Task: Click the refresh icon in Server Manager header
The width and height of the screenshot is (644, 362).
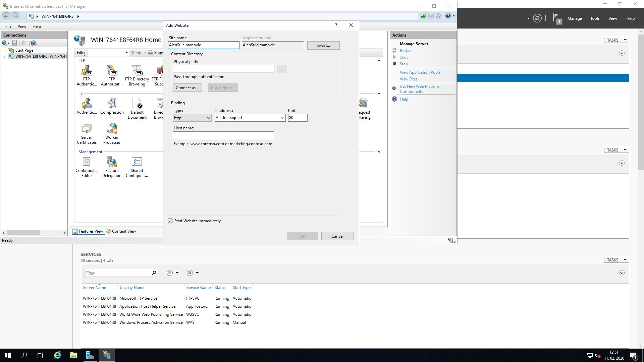Action: [537, 18]
